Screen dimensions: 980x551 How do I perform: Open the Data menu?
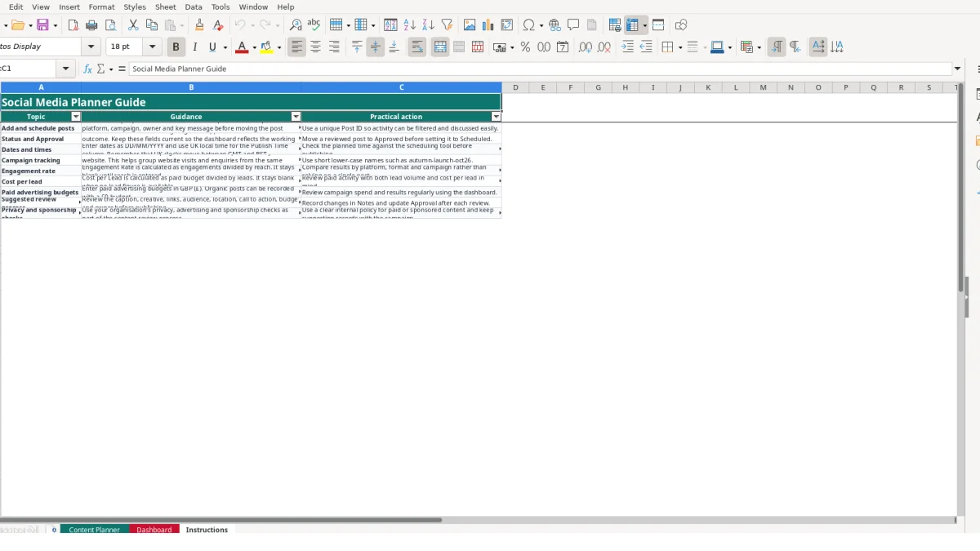click(x=194, y=7)
